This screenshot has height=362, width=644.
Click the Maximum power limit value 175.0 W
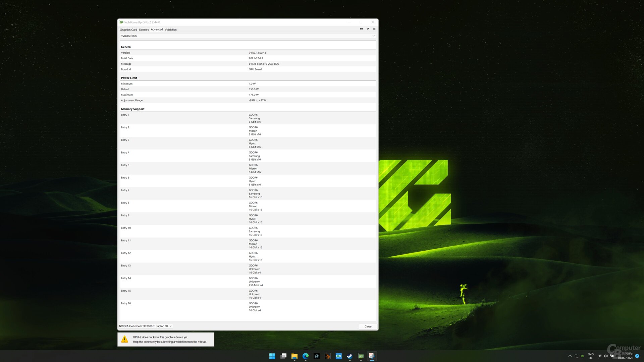(x=254, y=95)
